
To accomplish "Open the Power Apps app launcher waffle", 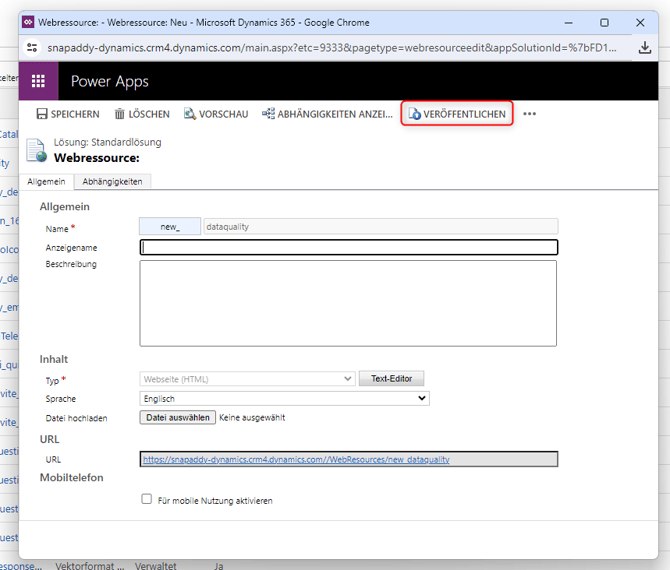I will point(39,82).
